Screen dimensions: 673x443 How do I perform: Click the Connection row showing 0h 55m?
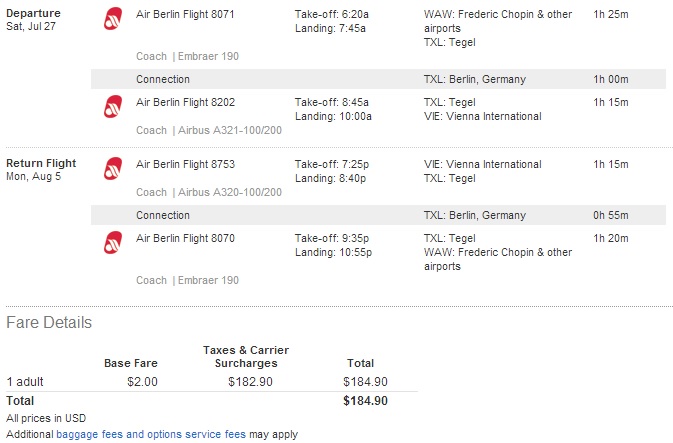(x=378, y=215)
